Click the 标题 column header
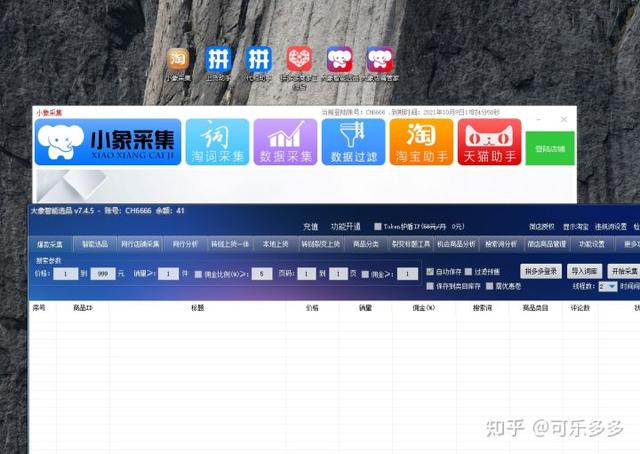 tap(198, 308)
